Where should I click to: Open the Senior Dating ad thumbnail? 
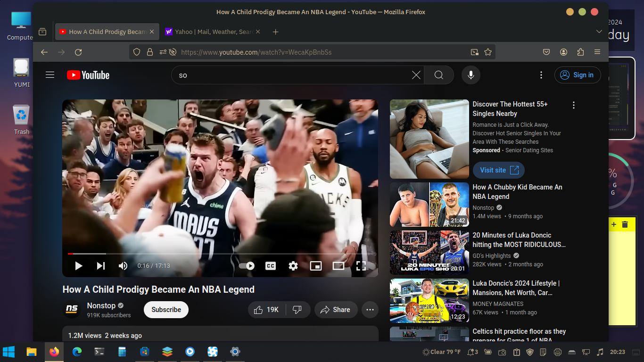pyautogui.click(x=429, y=139)
